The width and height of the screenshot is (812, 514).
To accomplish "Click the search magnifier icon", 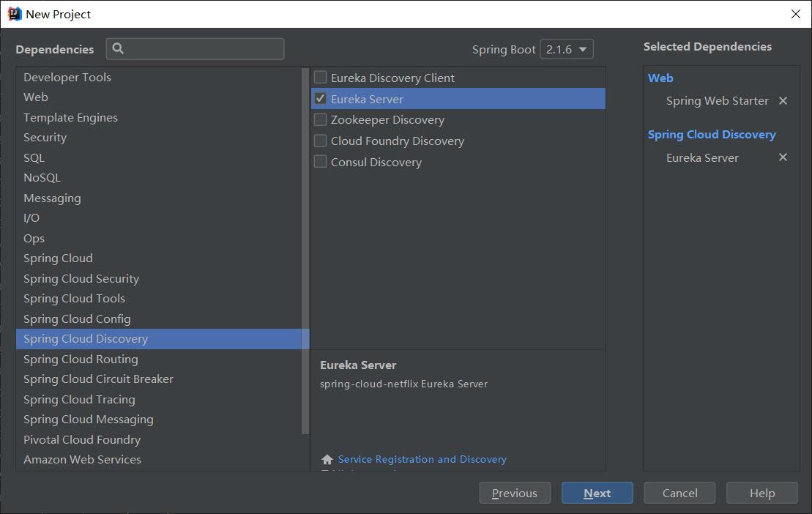I will 118,48.
